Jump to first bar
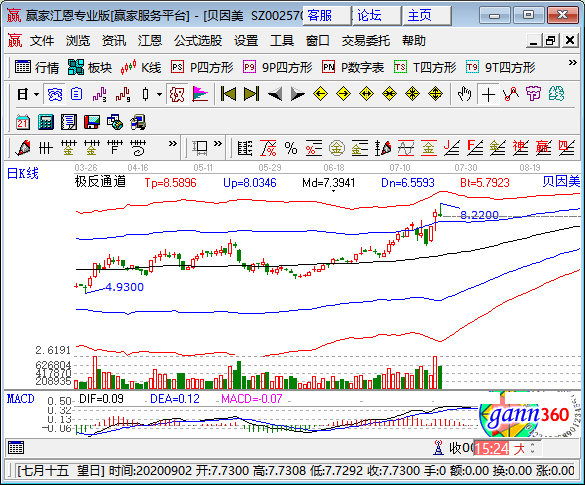This screenshot has height=485, width=585. 228,94
